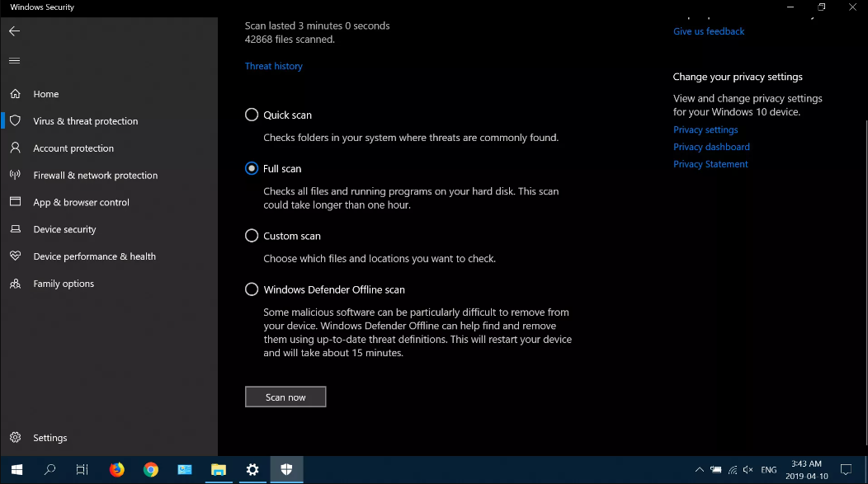Click the Firewall & network antenna icon
This screenshot has height=484, width=868.
(x=16, y=175)
